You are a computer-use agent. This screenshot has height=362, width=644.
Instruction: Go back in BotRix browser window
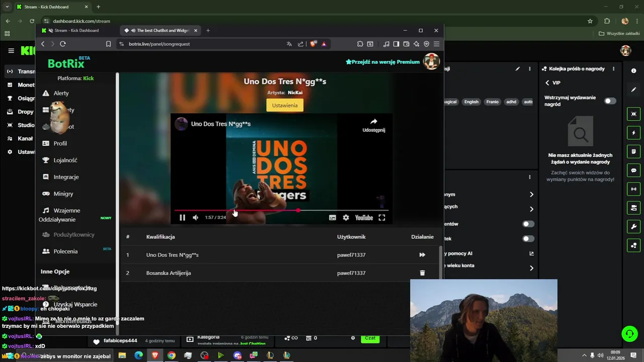click(43, 44)
